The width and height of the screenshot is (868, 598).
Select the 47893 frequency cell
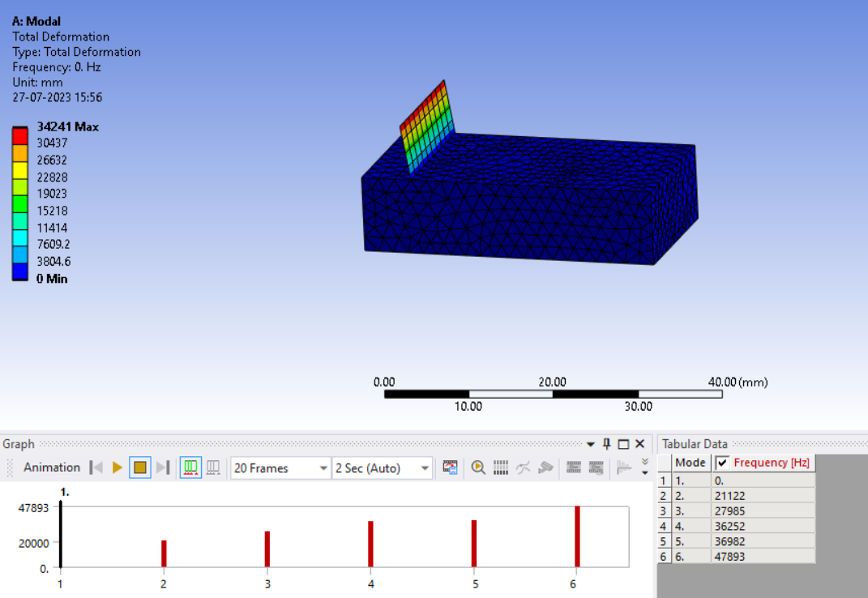click(x=763, y=557)
